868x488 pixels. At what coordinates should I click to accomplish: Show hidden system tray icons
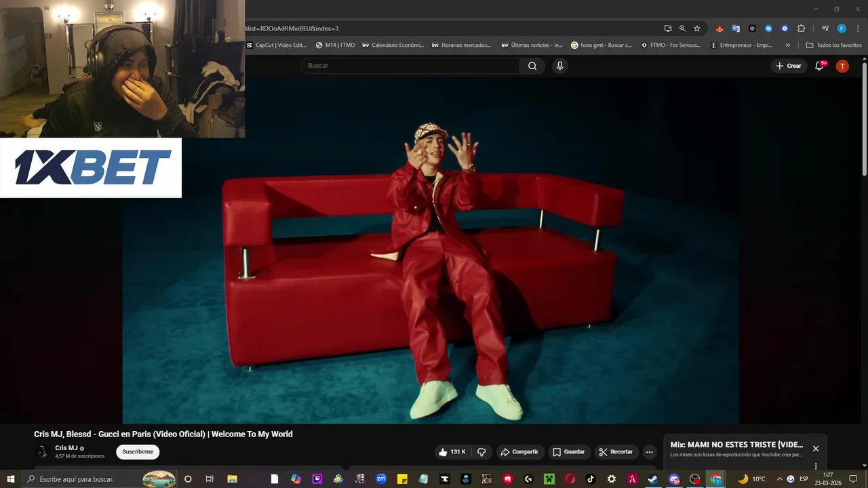click(779, 479)
